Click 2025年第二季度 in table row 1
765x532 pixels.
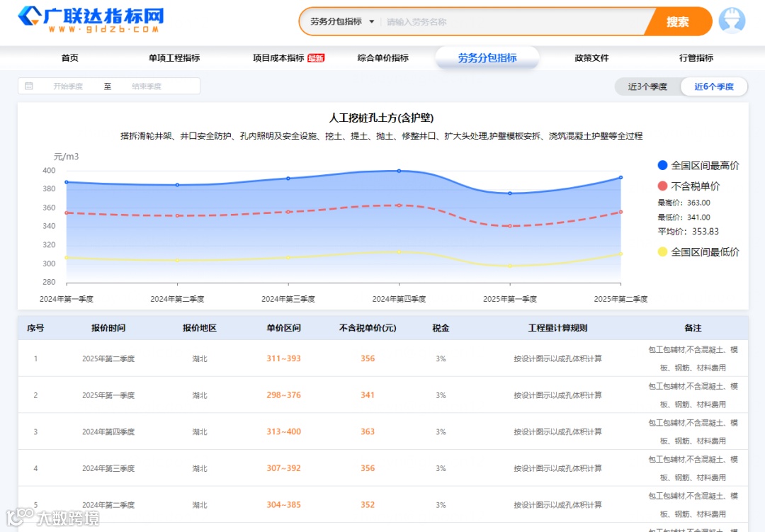pyautogui.click(x=108, y=358)
